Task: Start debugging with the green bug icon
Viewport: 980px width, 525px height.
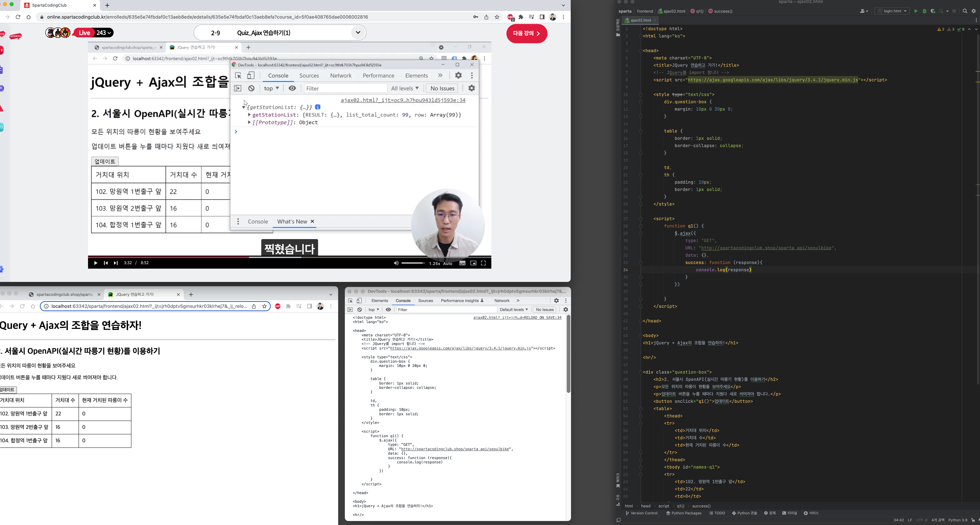Action: click(925, 11)
